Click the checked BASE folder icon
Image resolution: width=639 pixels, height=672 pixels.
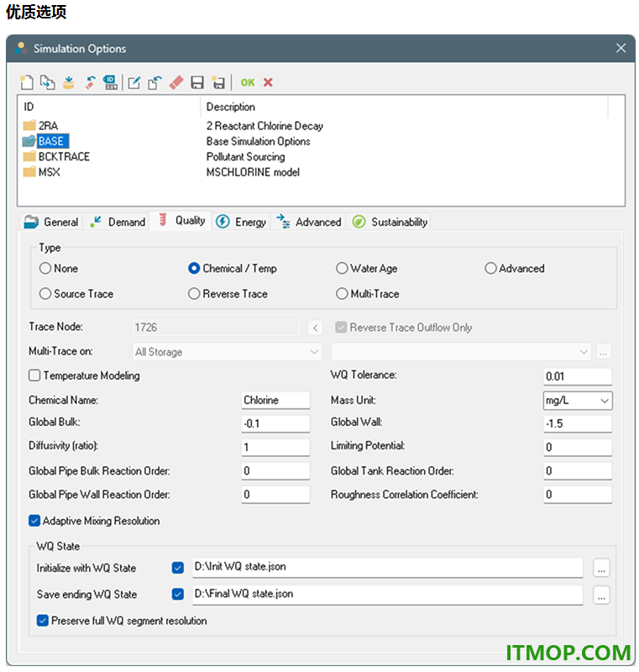[x=29, y=141]
